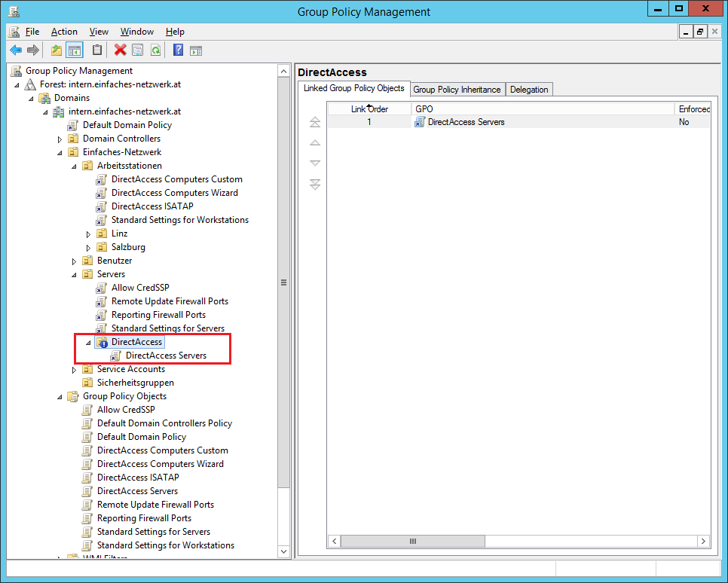Select 'DirectAccess Servers' link under the DirectAccess OU
This screenshot has height=583, width=728.
[166, 356]
